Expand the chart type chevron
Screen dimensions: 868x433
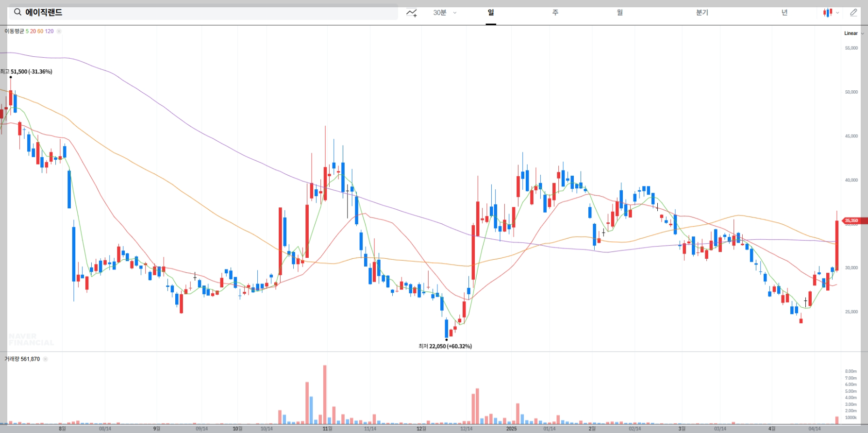tap(837, 13)
